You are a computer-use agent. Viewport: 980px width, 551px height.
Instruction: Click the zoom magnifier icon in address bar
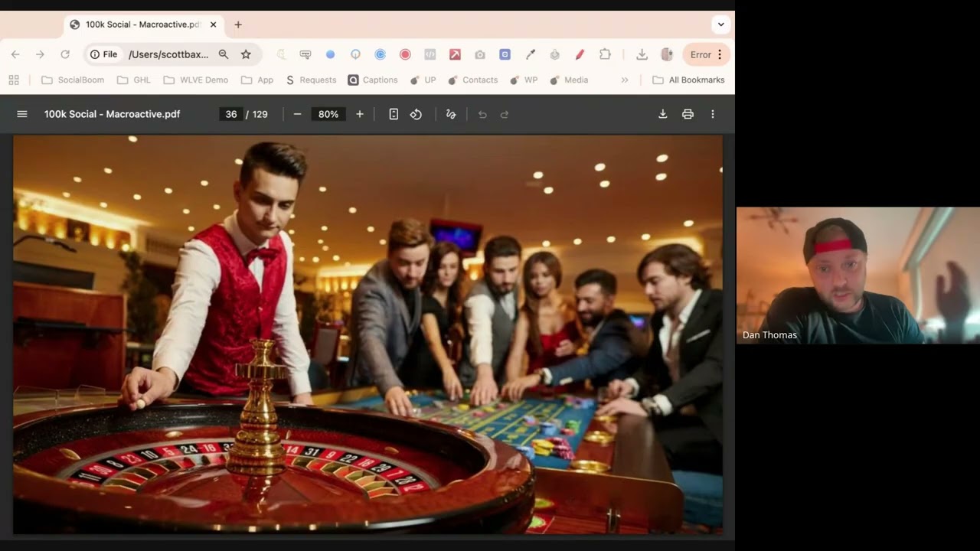click(x=224, y=54)
